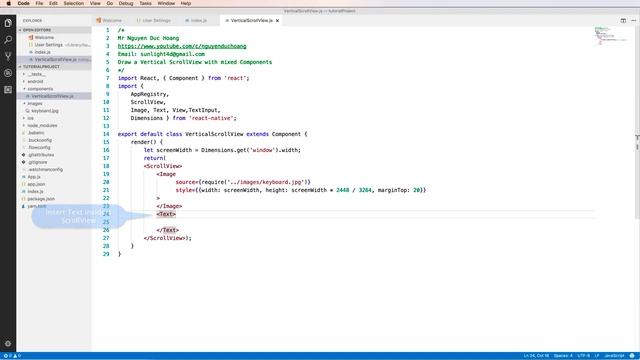This screenshot has height=360, width=640.
Task: Open package.json in the file tree
Action: [x=41, y=199]
